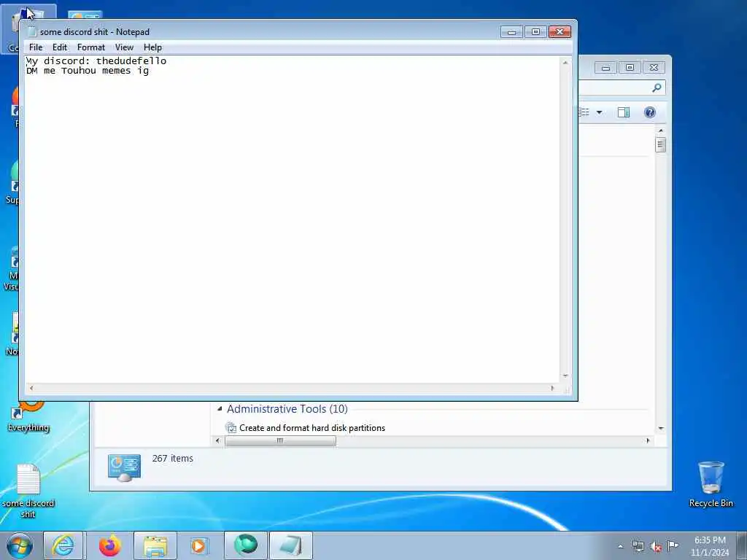Viewport: 747px width, 560px height.
Task: Click the muted volume tray icon
Action: 656,546
